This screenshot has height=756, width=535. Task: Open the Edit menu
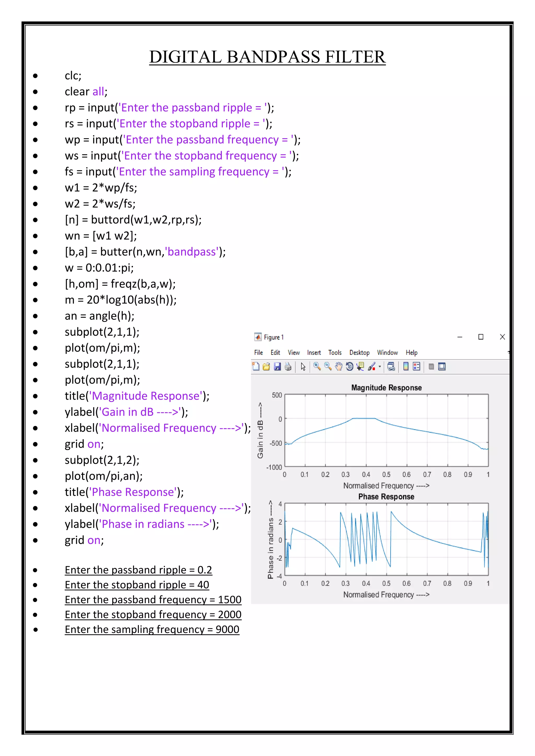275,353
